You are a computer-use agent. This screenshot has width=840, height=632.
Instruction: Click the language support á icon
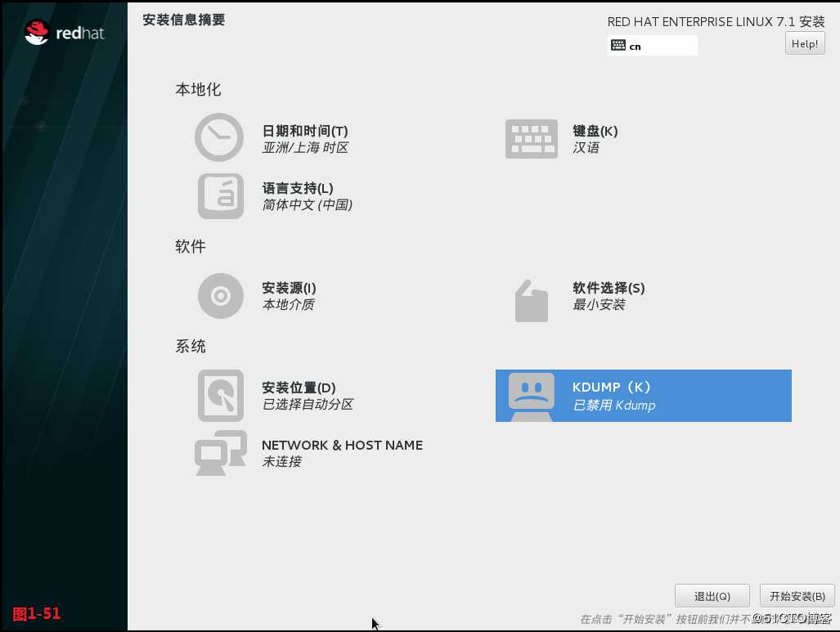click(x=221, y=196)
